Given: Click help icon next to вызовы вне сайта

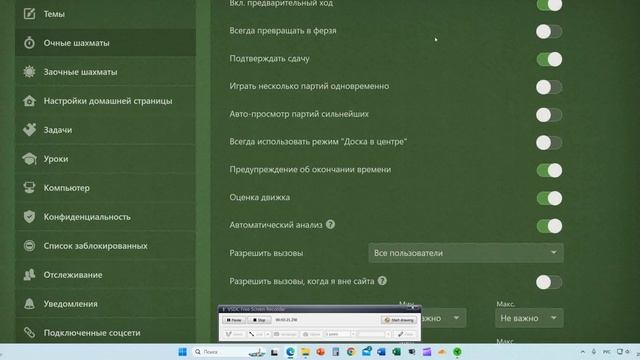Looking at the screenshot, I should point(382,281).
